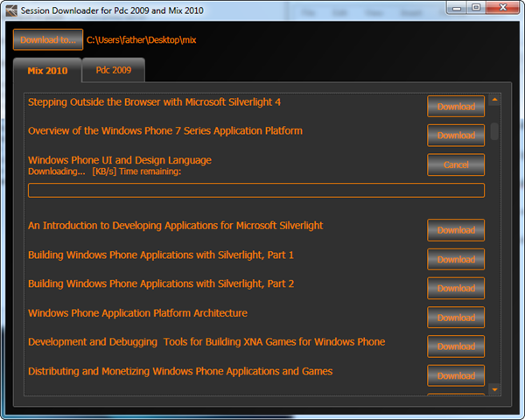
Task: Select title 'Overview of the Windows Phone 7 Series Application Platform'
Action: point(165,130)
